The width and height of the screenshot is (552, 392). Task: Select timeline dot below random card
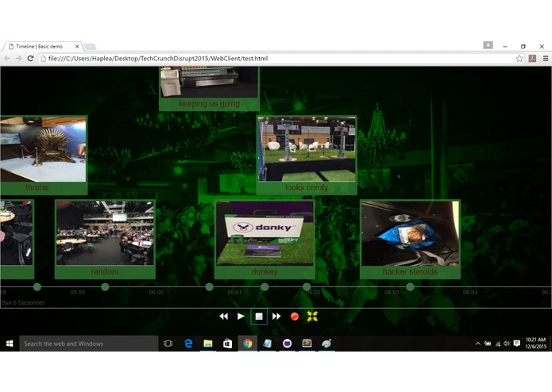coord(105,287)
